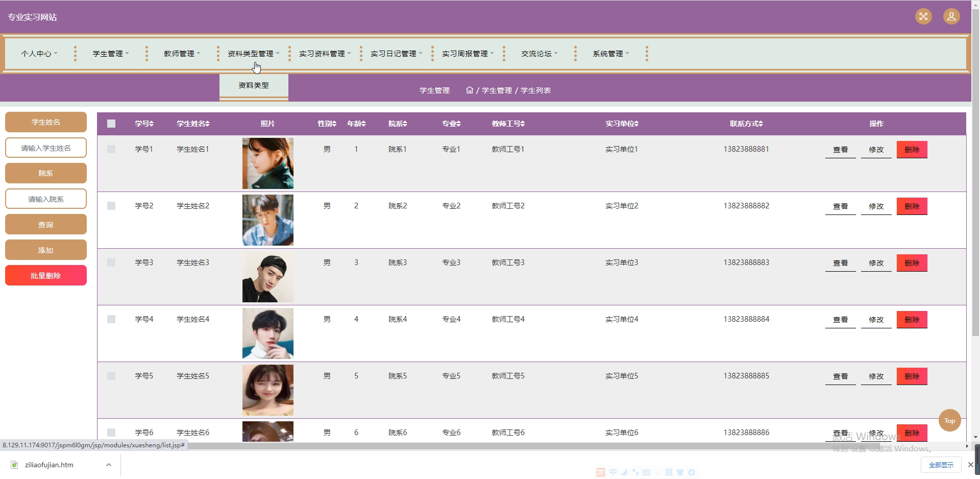Image resolution: width=980 pixels, height=479 pixels.
Task: Edit 学号1 record via 修改
Action: click(876, 150)
